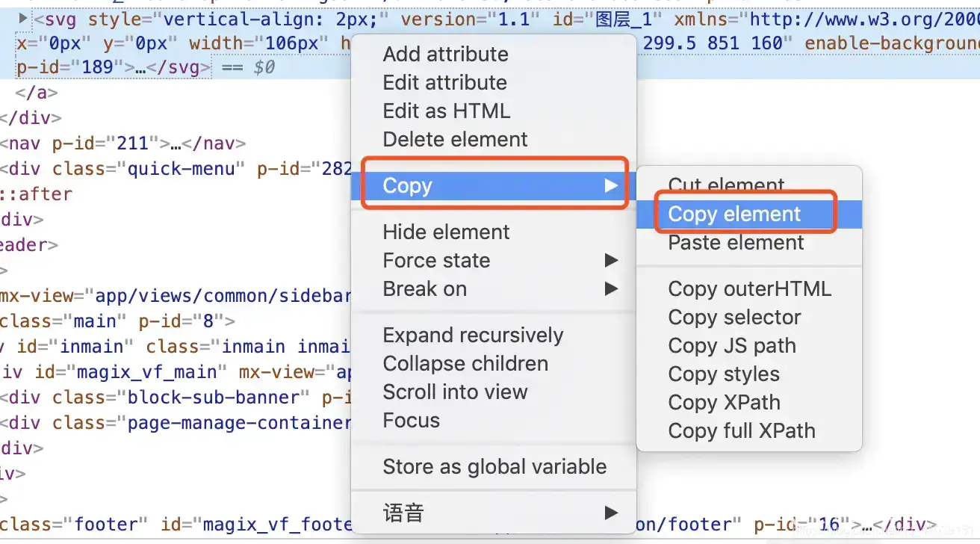This screenshot has width=980, height=544.
Task: Click Expand recursively
Action: tap(473, 335)
